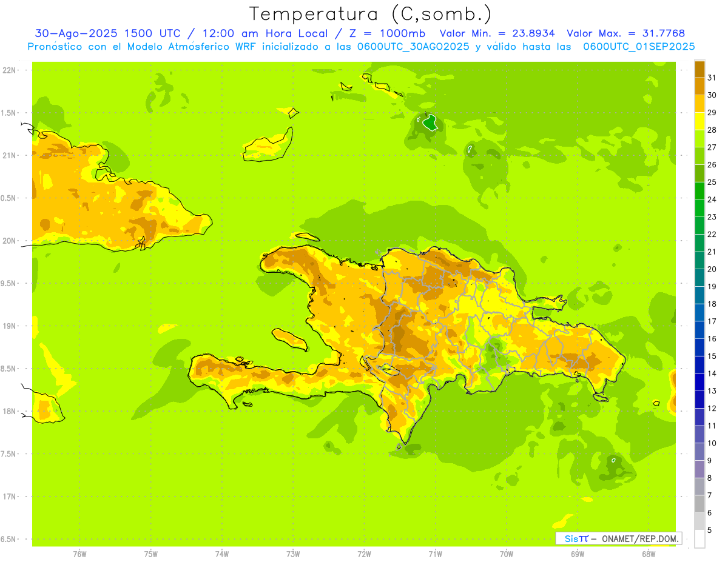Click the colorbar label '25'
Viewport: 728px width, 562px height.
(712, 182)
